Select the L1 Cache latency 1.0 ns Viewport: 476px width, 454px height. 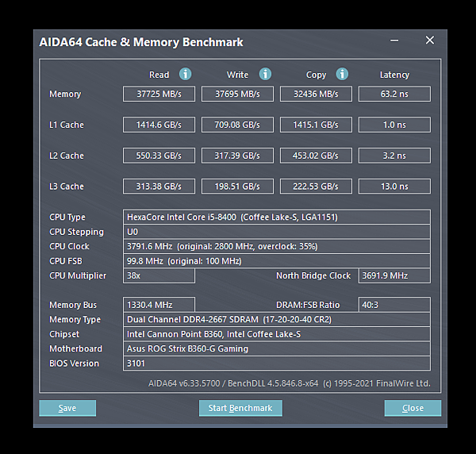pos(394,125)
